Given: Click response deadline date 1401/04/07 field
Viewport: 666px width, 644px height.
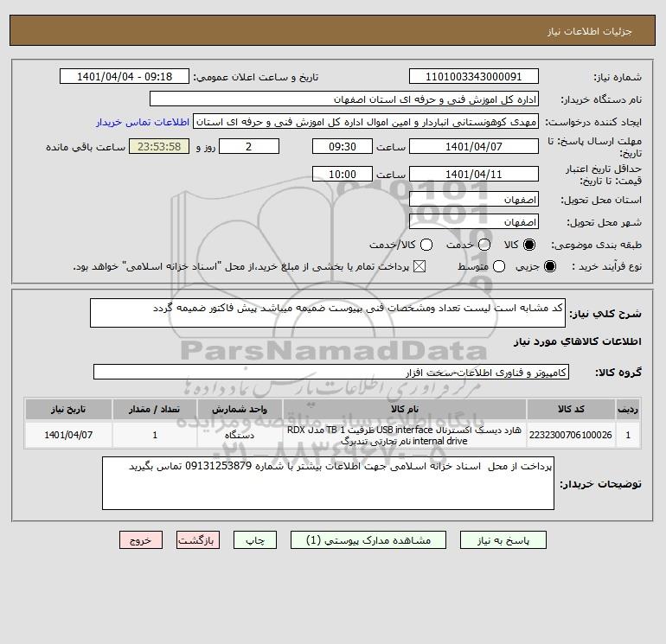Looking at the screenshot, I should pyautogui.click(x=474, y=146).
